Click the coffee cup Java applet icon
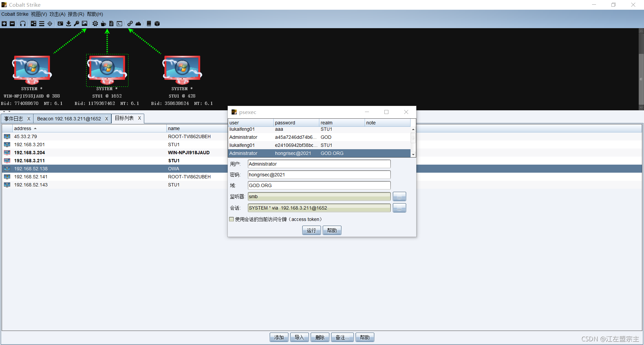 tap(103, 23)
